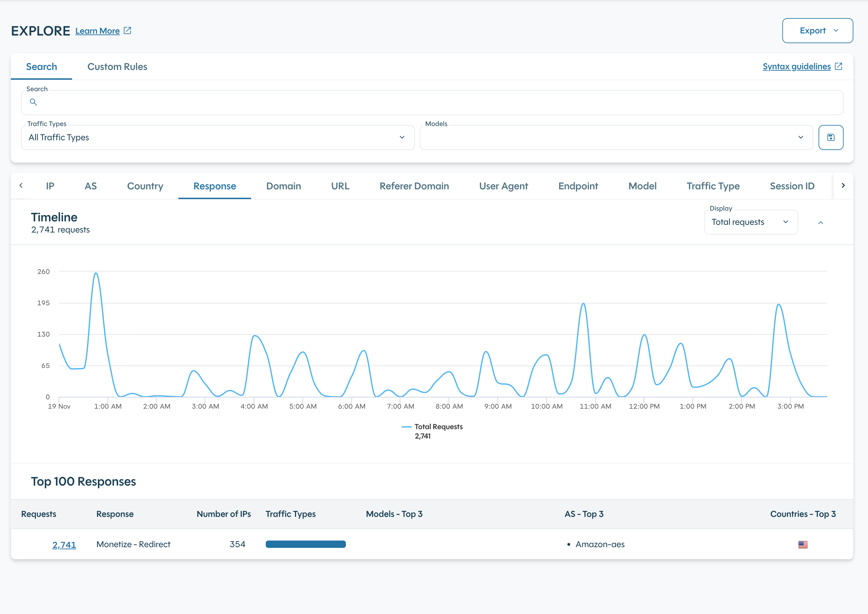Image resolution: width=868 pixels, height=614 pixels.
Task: Open the Display Total requests dropdown
Action: pos(751,222)
